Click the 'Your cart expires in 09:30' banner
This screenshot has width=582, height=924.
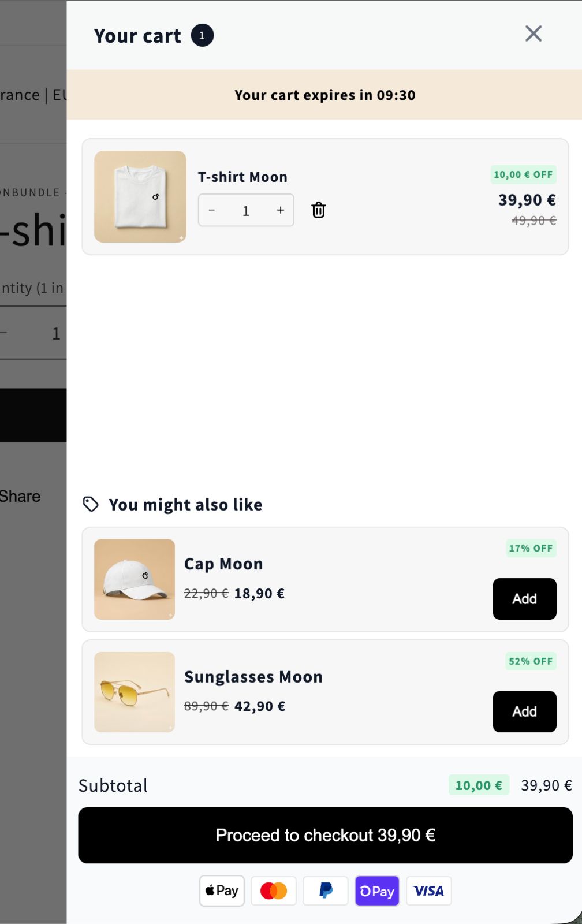(324, 95)
